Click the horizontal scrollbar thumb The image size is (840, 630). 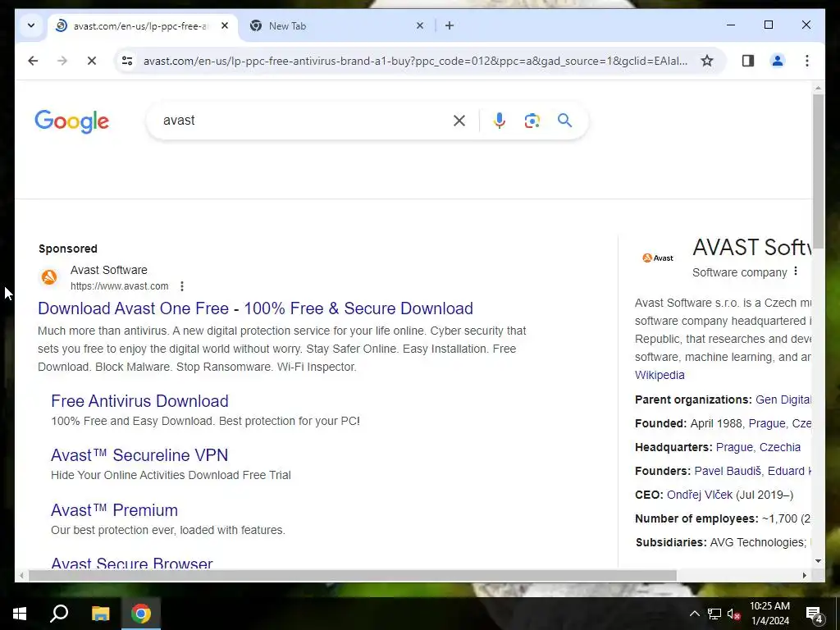point(353,575)
